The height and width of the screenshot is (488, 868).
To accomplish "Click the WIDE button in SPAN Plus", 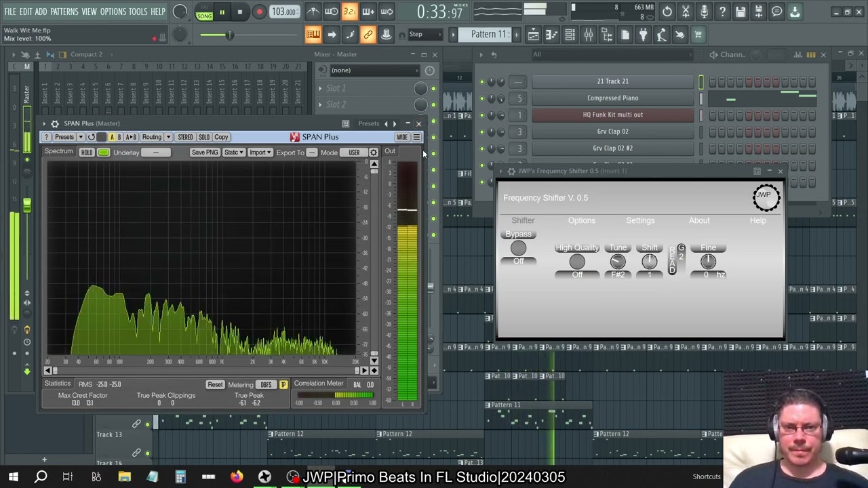I will [x=402, y=137].
